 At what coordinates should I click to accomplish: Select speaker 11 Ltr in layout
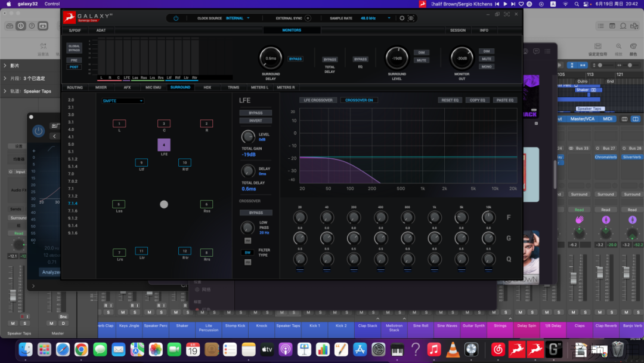click(x=141, y=251)
